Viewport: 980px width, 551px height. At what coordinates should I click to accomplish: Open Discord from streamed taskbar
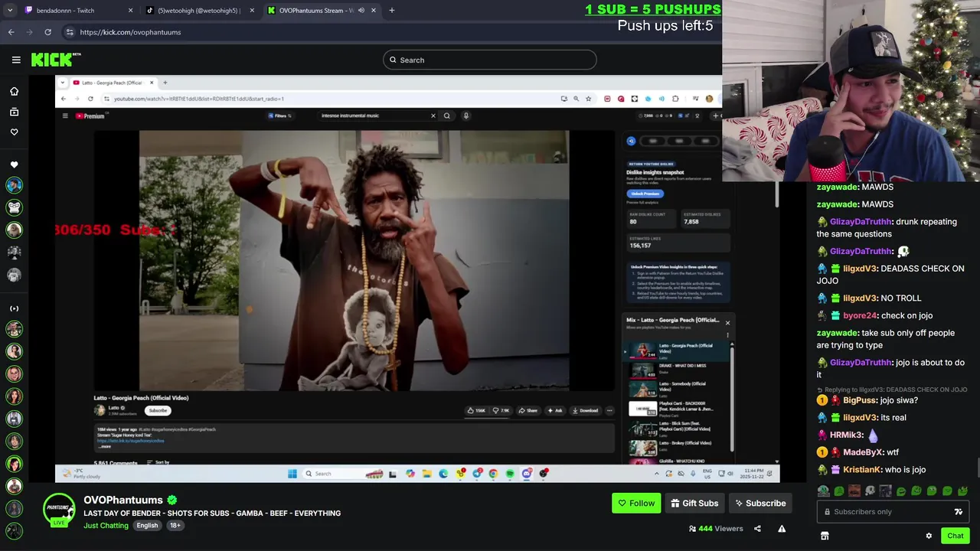click(x=527, y=474)
